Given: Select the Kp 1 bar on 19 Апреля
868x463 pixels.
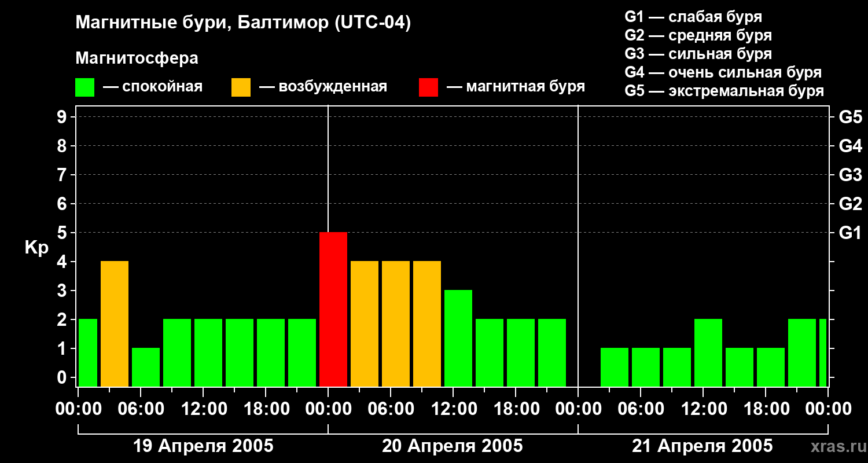Looking at the screenshot, I should point(146,367).
